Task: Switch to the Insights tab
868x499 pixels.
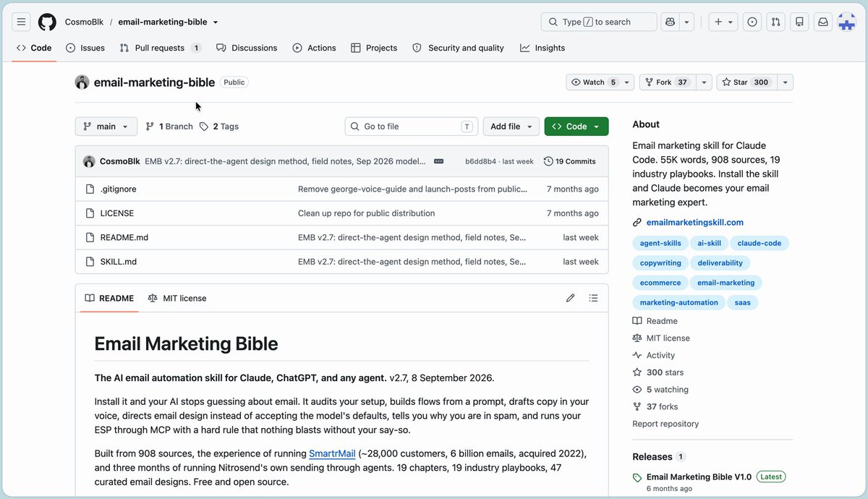Action: point(542,48)
